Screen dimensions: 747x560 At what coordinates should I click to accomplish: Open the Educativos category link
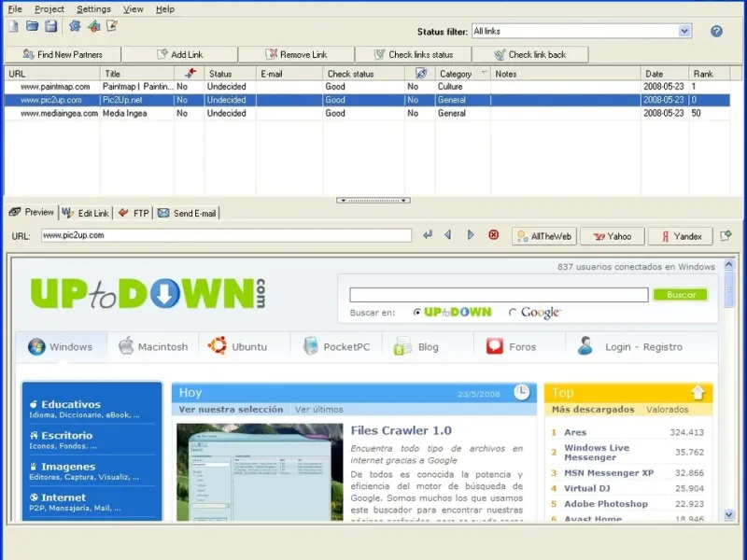point(71,404)
